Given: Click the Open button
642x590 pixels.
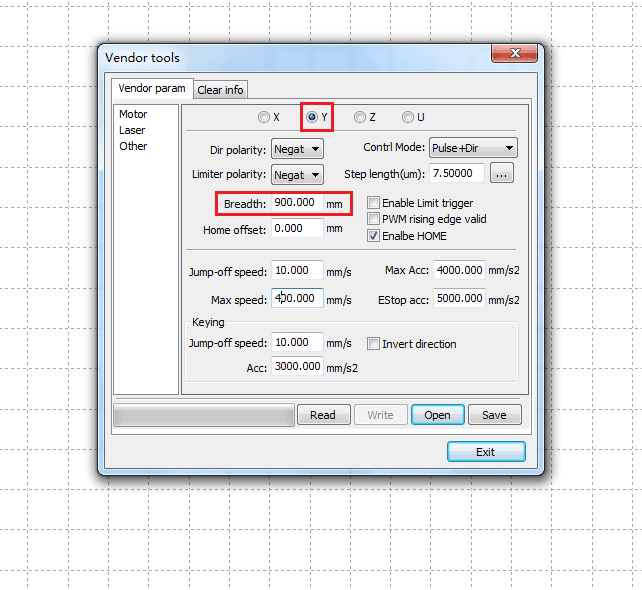Looking at the screenshot, I should (x=438, y=415).
